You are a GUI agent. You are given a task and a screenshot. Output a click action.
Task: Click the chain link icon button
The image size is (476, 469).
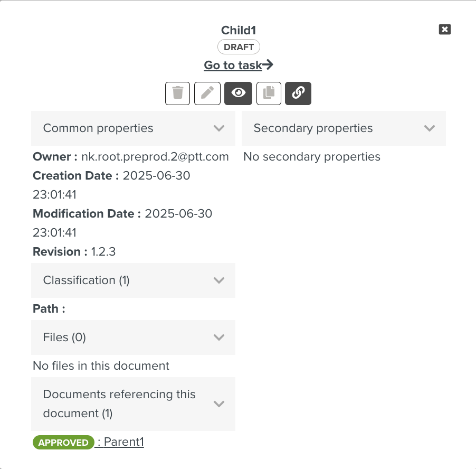tap(298, 93)
